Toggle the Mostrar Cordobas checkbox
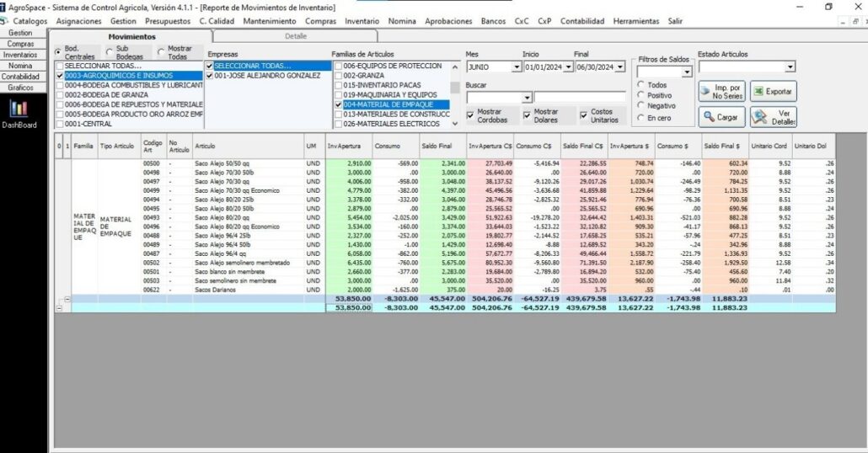 click(470, 115)
